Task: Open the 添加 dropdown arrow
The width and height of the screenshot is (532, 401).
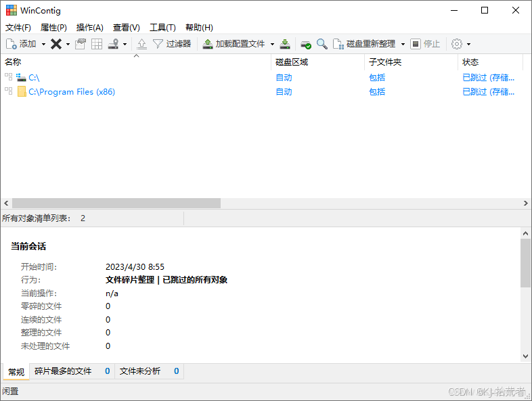Action: [43, 44]
